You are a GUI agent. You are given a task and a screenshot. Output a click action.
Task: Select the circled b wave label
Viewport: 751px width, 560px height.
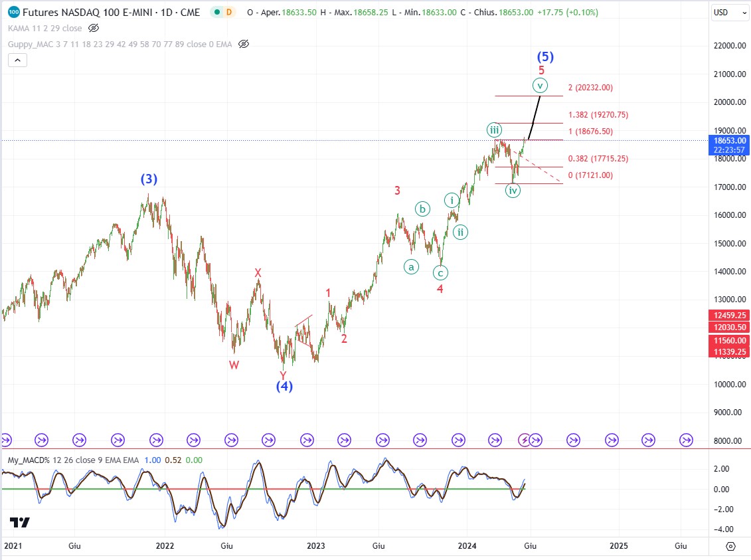(x=422, y=209)
